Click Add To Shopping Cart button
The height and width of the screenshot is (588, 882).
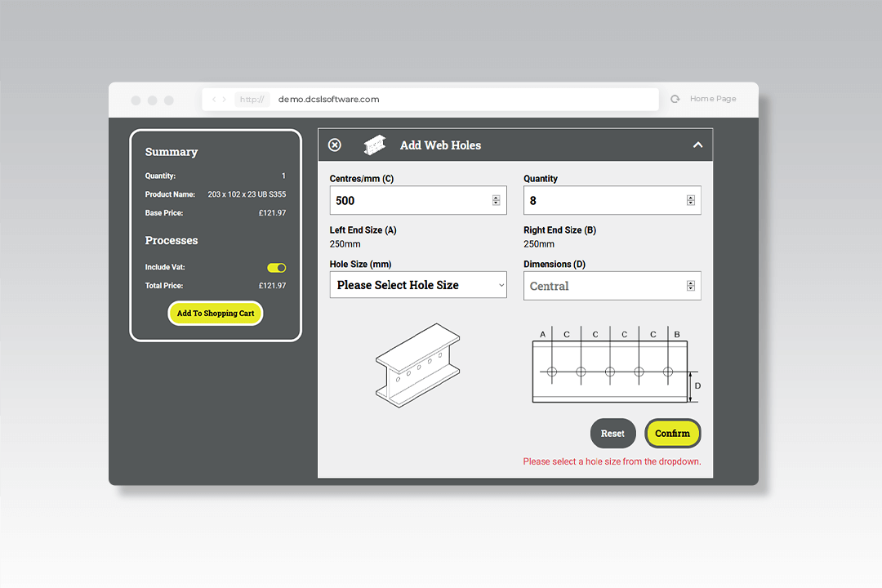tap(216, 314)
